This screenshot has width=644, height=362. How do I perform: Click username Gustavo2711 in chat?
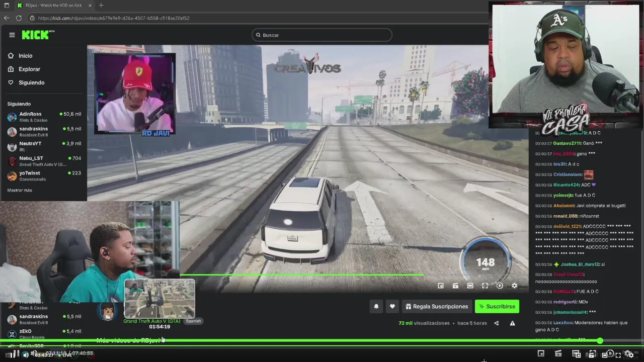(x=567, y=143)
